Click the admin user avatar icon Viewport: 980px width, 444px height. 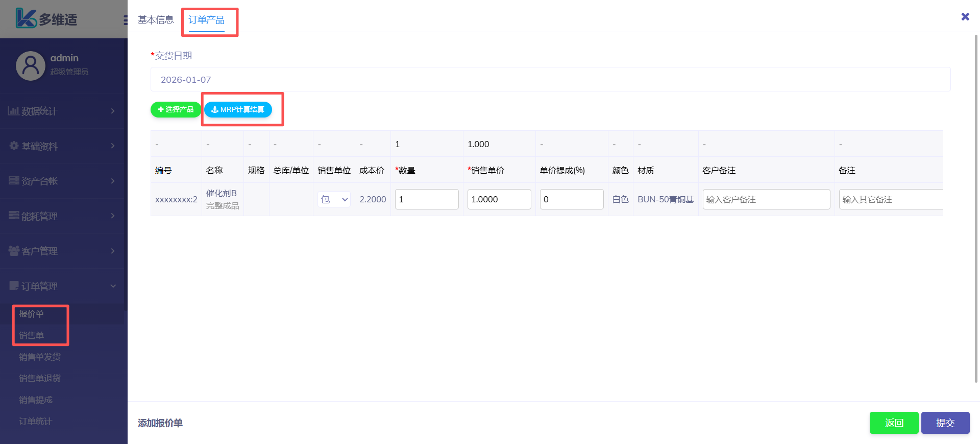[x=31, y=65]
